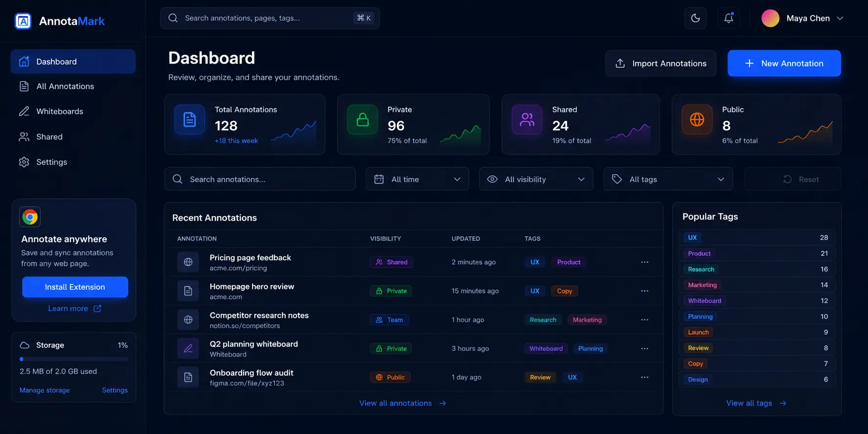This screenshot has height=434, width=868.
Task: Open Pricing page feedback annotation title
Action: pyautogui.click(x=250, y=258)
